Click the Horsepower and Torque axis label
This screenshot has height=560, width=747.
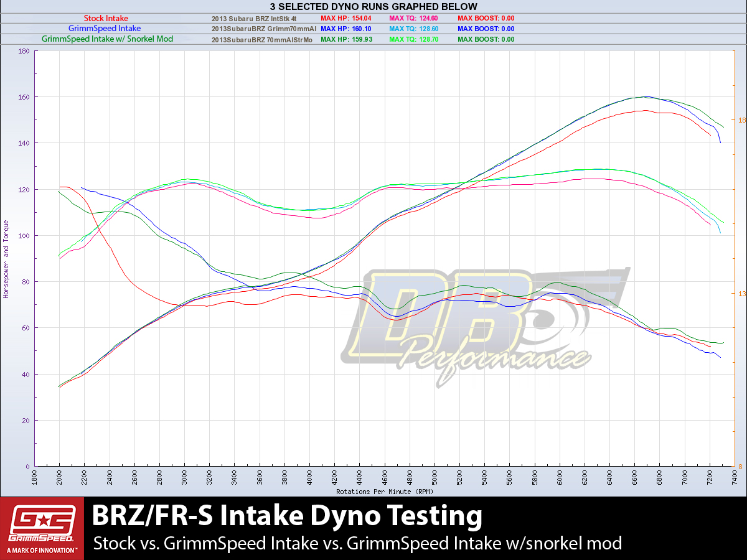(6, 259)
